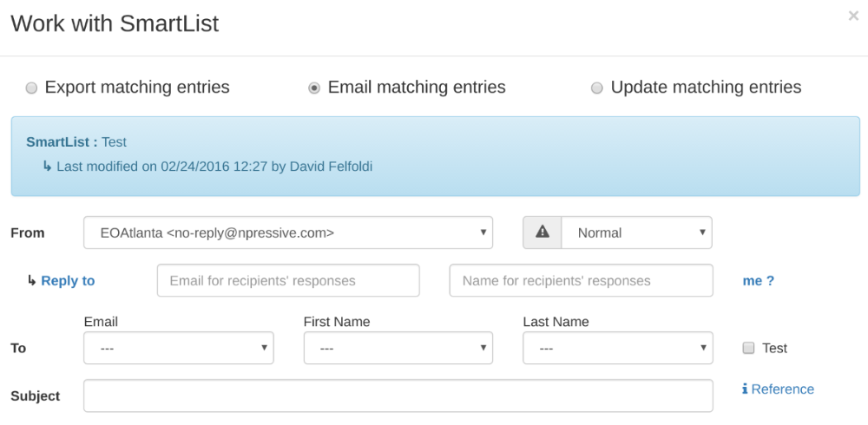Focus the Name for recipients' responses field
Screen dimensions: 868x425
click(x=582, y=280)
